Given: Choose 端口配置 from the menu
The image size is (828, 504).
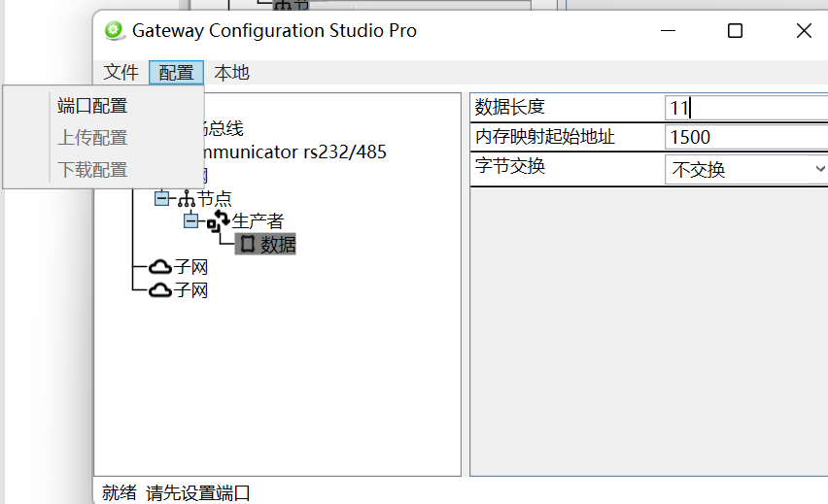Looking at the screenshot, I should point(92,107).
